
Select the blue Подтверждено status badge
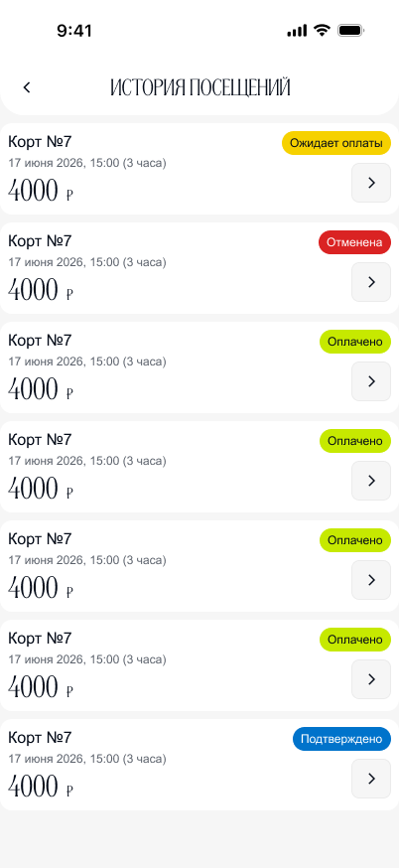tap(342, 739)
